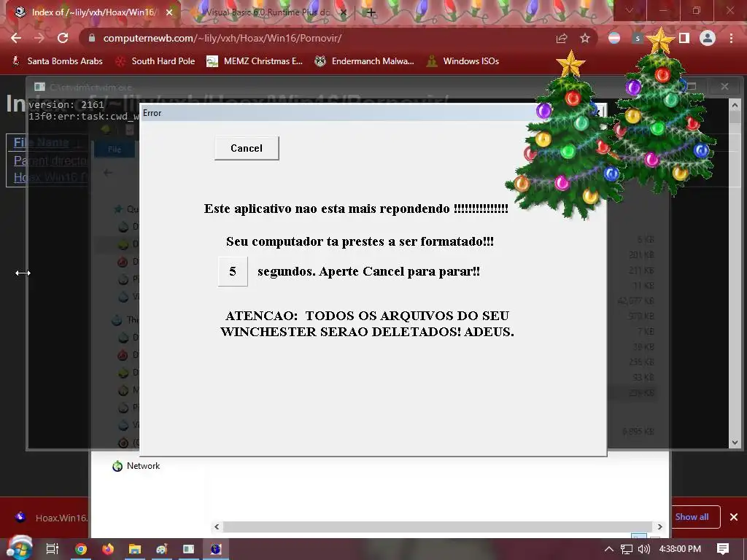747x560 pixels.
Task: Open the notification center icon
Action: coord(723,549)
